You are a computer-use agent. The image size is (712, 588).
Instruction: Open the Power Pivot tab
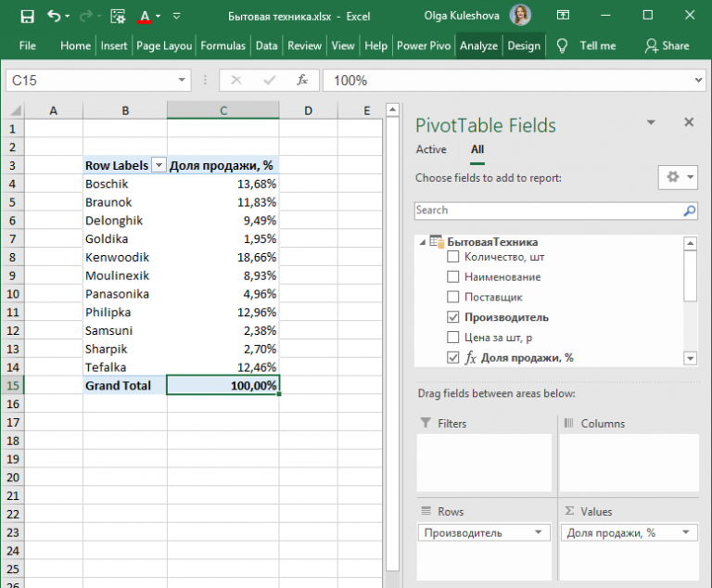coord(424,45)
